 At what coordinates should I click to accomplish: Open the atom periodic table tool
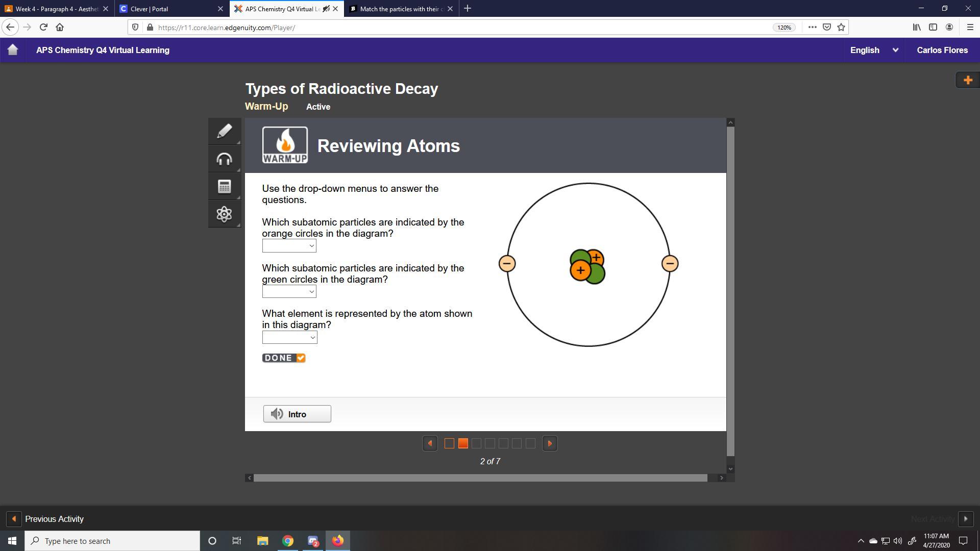pyautogui.click(x=224, y=214)
